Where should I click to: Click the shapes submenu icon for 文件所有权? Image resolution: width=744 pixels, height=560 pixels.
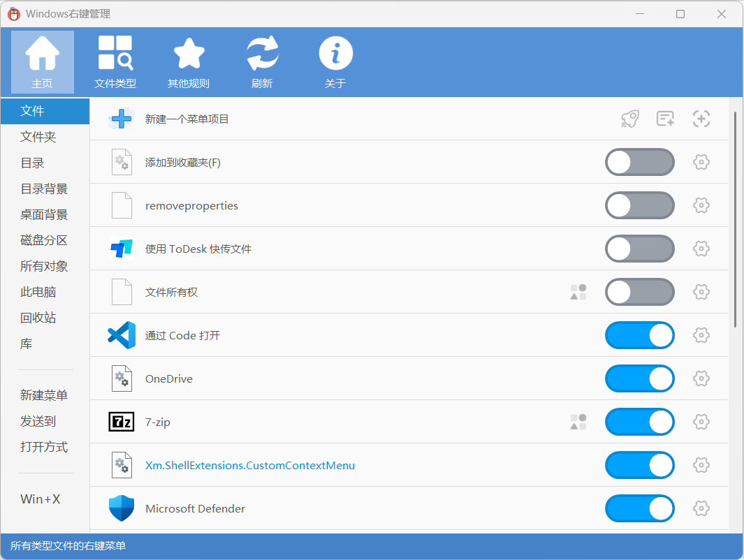(578, 292)
